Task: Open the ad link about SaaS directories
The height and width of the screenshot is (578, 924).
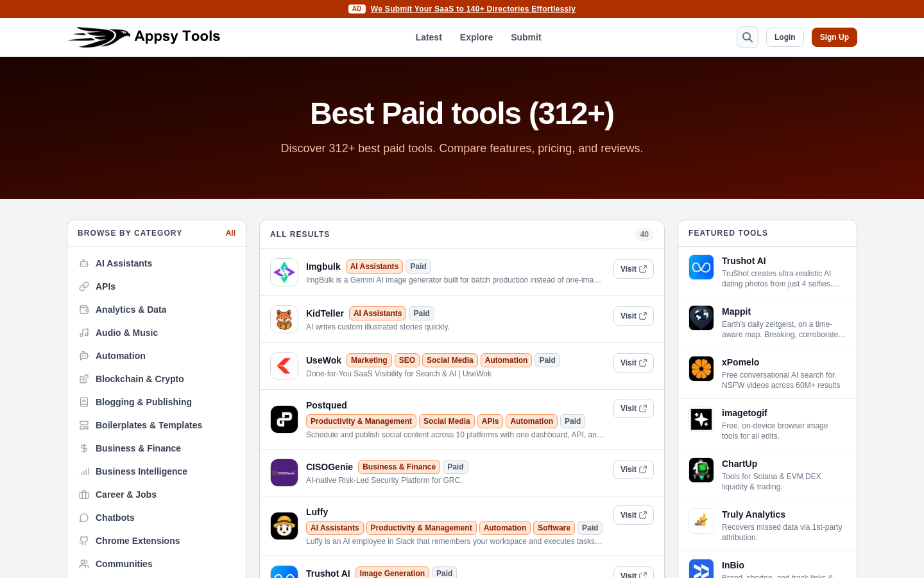Action: [x=473, y=9]
